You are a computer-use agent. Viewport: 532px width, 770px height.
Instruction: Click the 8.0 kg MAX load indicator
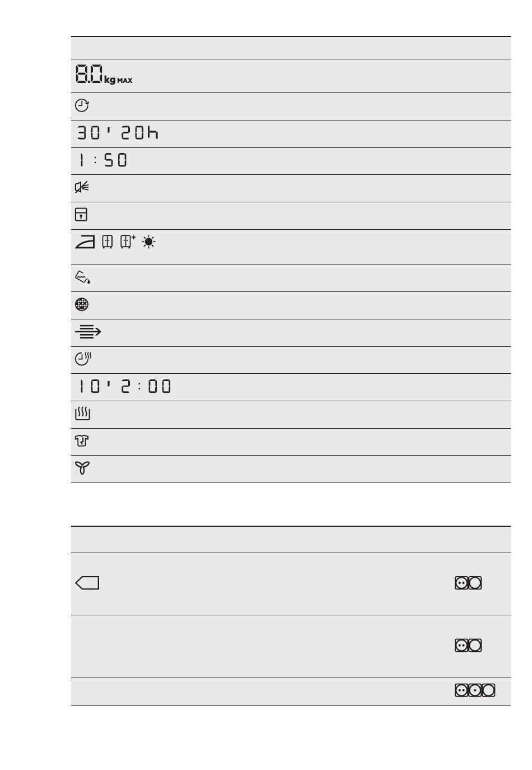pos(104,75)
